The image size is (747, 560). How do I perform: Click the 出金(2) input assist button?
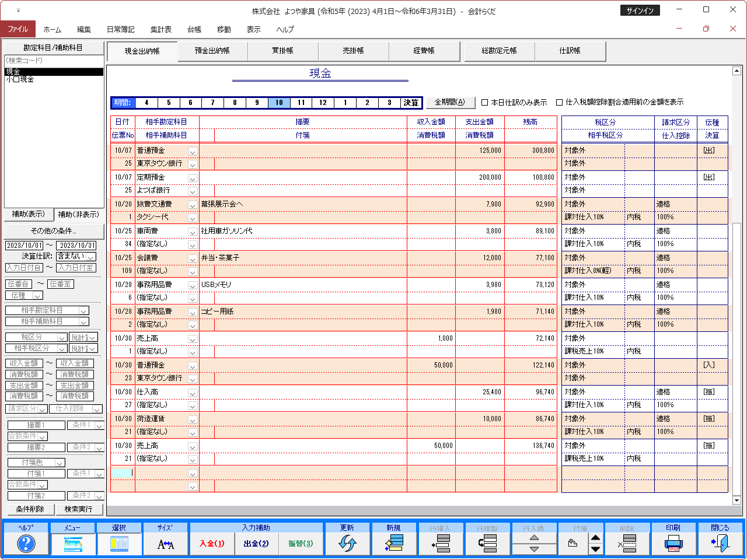pyautogui.click(x=256, y=544)
